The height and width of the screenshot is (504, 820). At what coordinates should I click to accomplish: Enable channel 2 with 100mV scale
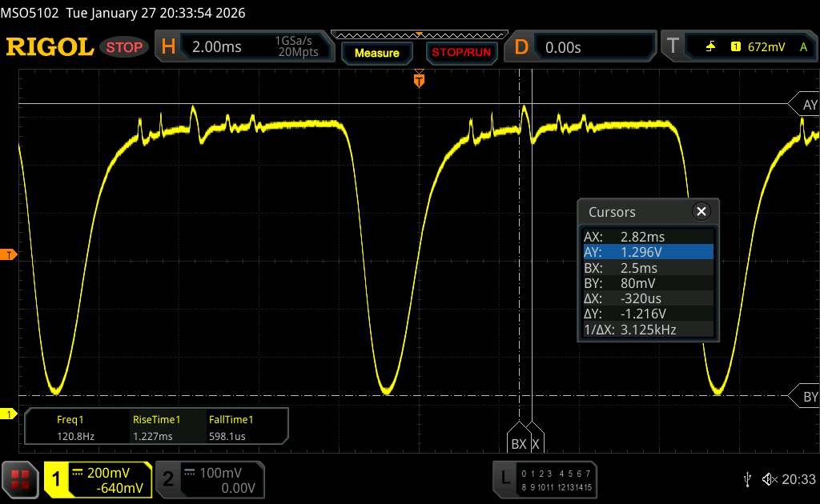(x=207, y=478)
